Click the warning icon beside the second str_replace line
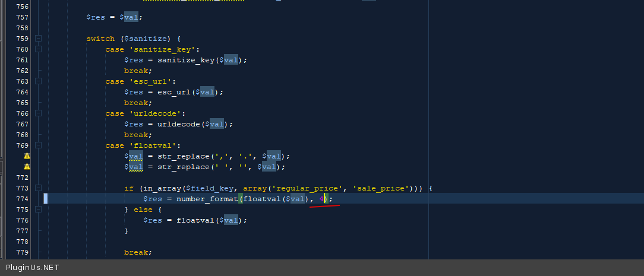This screenshot has width=644, height=276. click(x=27, y=167)
